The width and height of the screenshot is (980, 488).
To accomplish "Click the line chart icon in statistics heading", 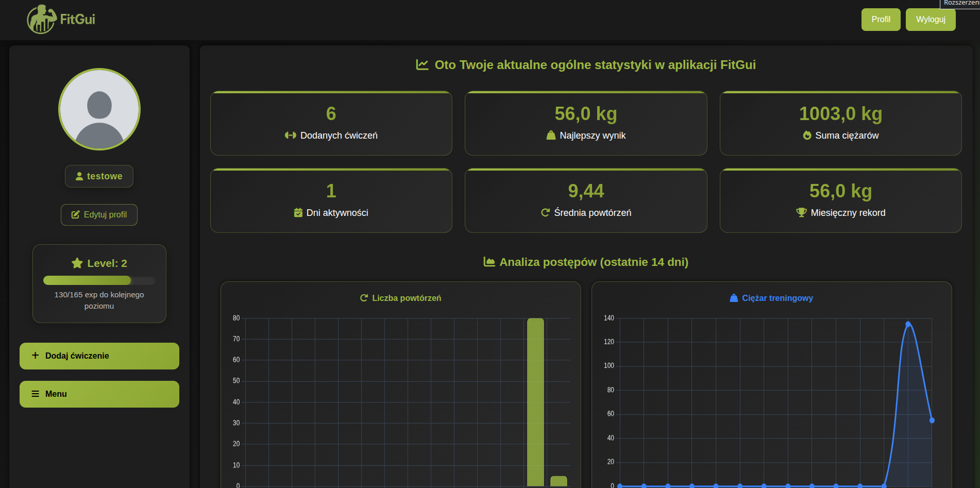I will tap(422, 65).
